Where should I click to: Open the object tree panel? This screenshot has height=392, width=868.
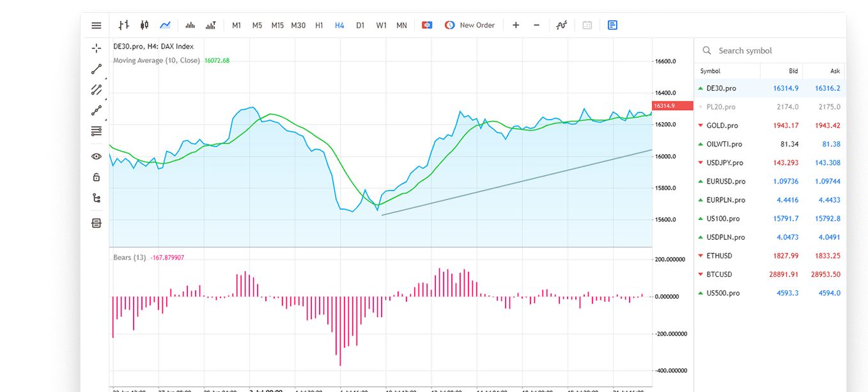point(97,198)
